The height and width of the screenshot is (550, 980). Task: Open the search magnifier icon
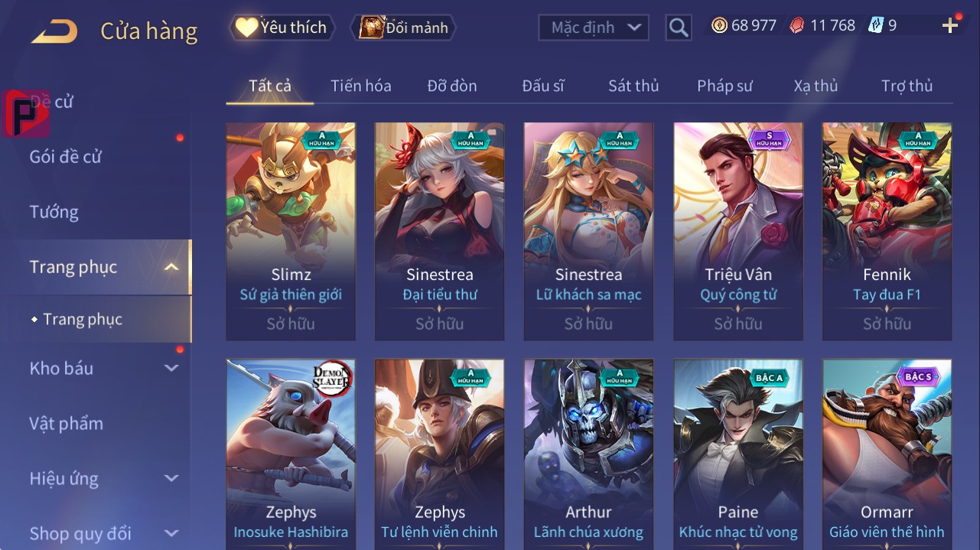tap(679, 28)
